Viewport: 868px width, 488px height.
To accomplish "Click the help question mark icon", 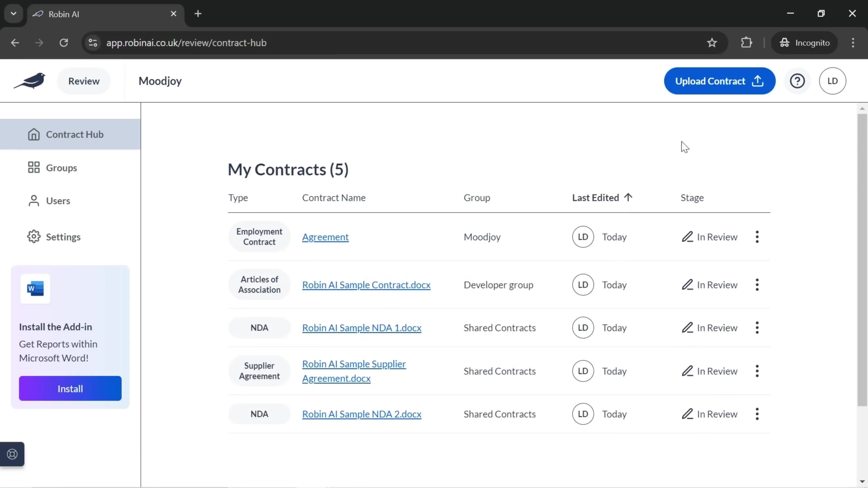I will coord(798,80).
